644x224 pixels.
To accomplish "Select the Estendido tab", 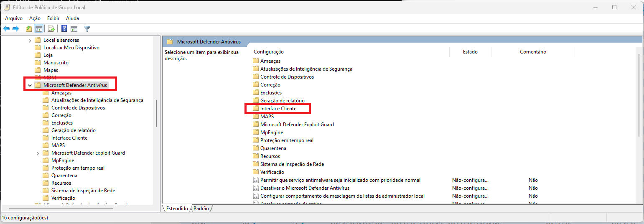I will [177, 208].
